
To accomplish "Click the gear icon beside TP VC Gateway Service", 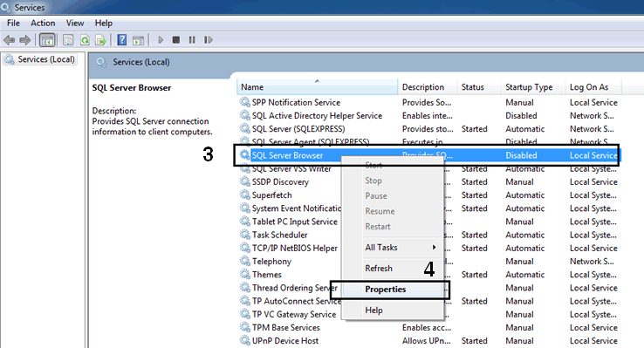I will tap(245, 314).
